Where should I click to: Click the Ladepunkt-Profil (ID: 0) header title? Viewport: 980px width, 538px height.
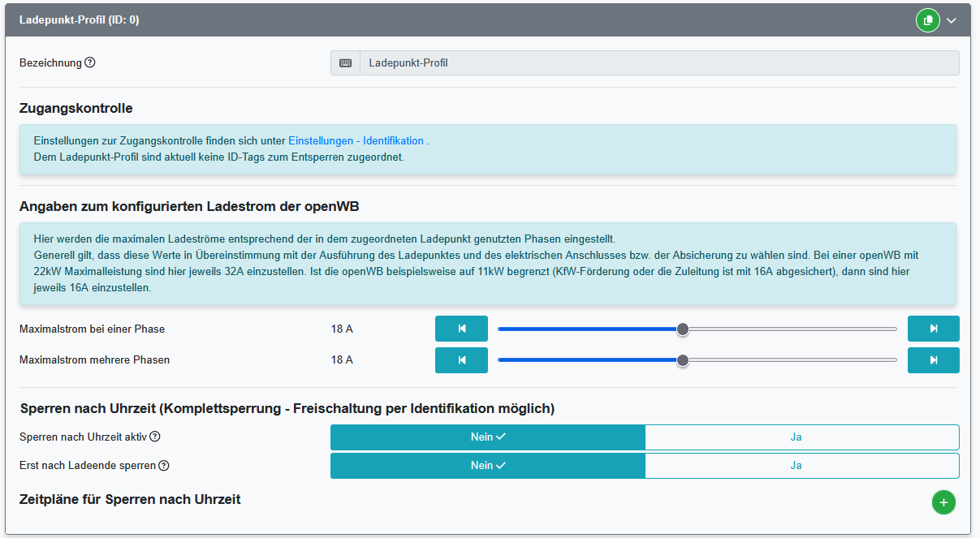click(79, 20)
